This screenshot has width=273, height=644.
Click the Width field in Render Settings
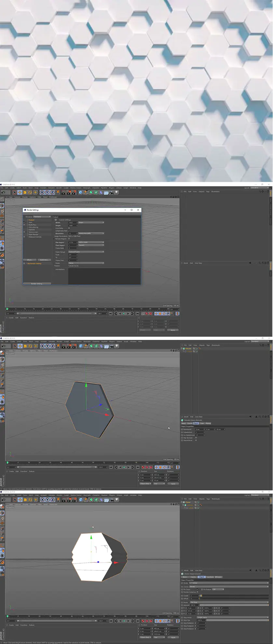[73, 223]
